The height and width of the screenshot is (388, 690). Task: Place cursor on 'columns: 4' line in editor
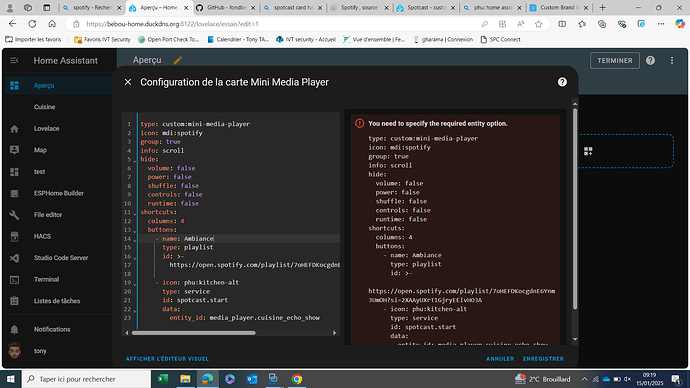tap(166, 221)
